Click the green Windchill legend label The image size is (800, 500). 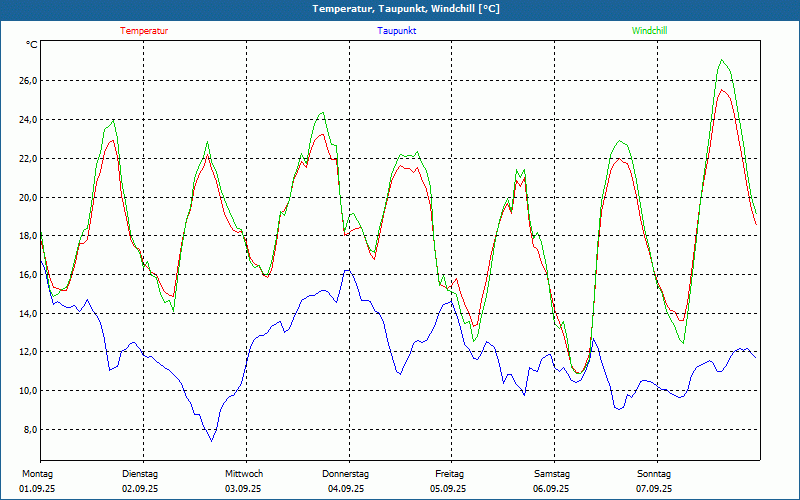point(649,31)
